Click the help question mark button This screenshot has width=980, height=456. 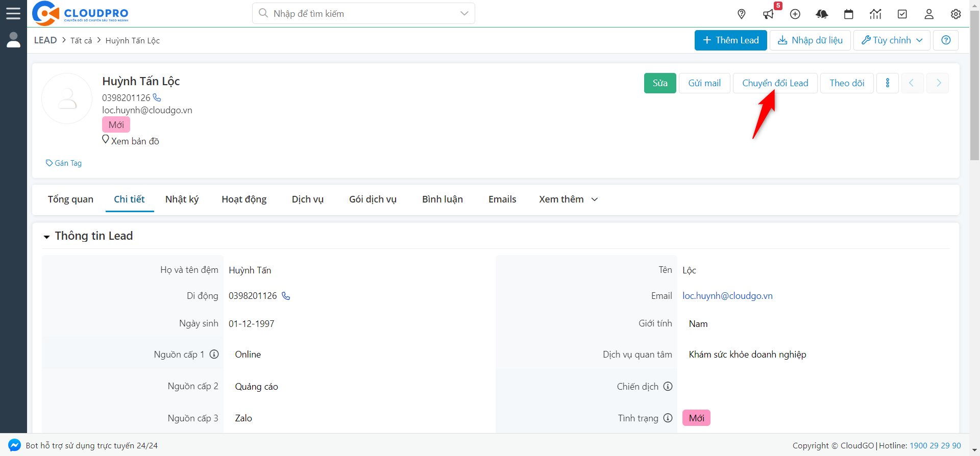click(946, 40)
